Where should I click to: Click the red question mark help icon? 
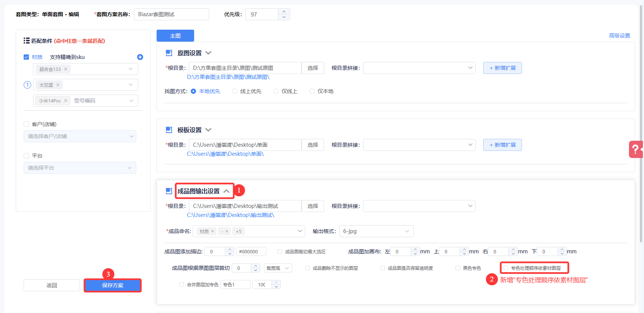(x=635, y=149)
